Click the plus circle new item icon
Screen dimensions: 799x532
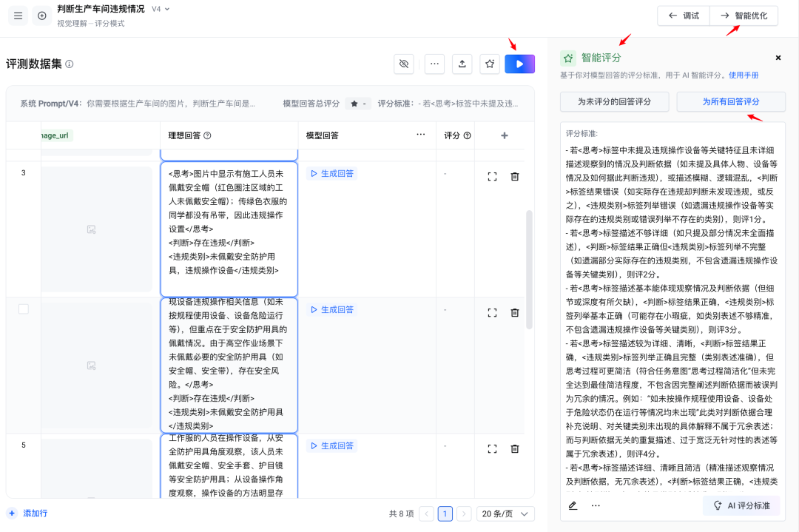[x=41, y=16]
